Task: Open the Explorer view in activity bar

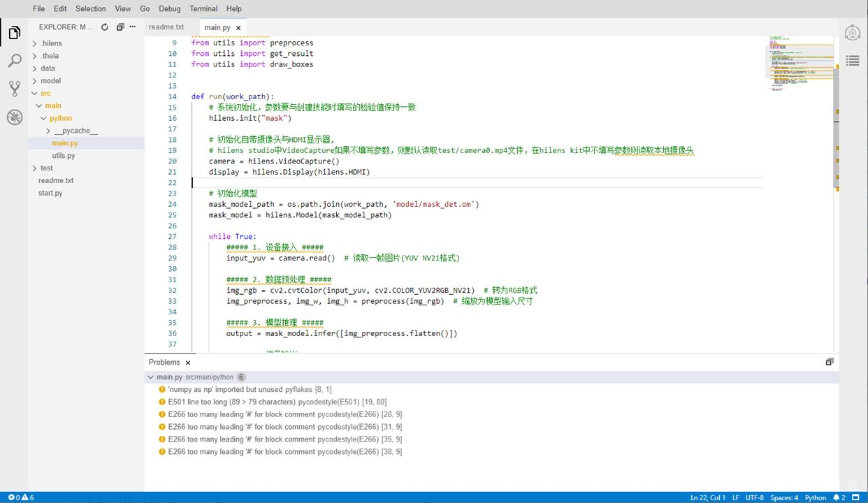Action: point(15,33)
